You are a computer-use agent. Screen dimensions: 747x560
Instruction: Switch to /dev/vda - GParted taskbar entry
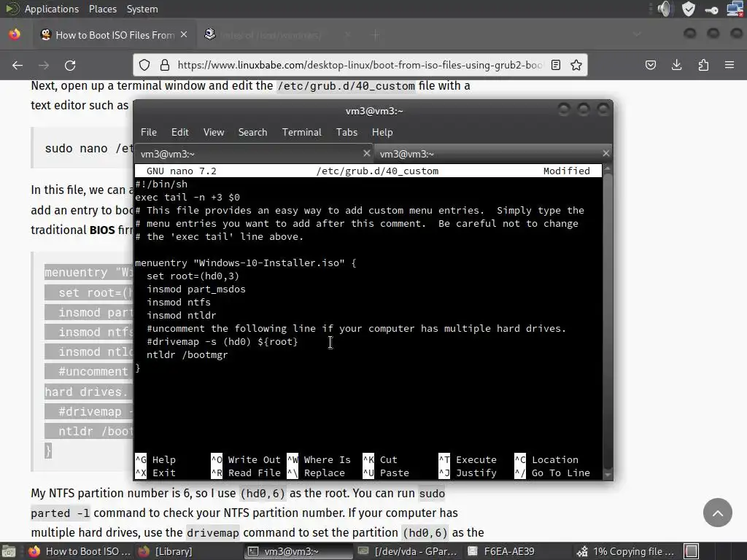tap(409, 551)
